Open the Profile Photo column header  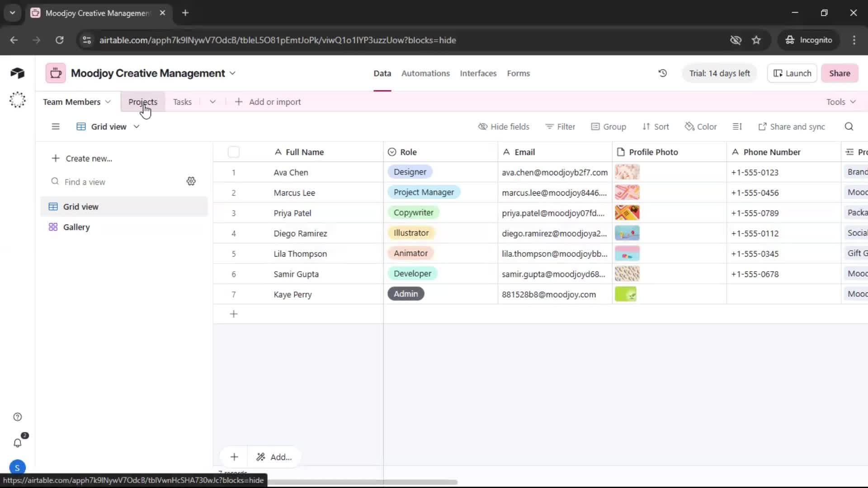[x=670, y=152]
